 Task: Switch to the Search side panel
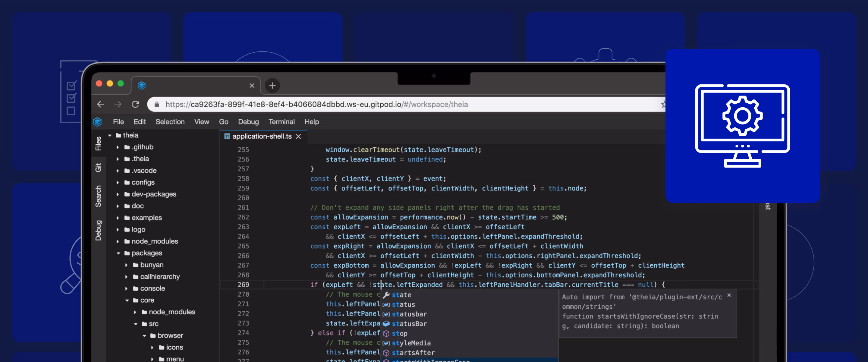point(98,196)
